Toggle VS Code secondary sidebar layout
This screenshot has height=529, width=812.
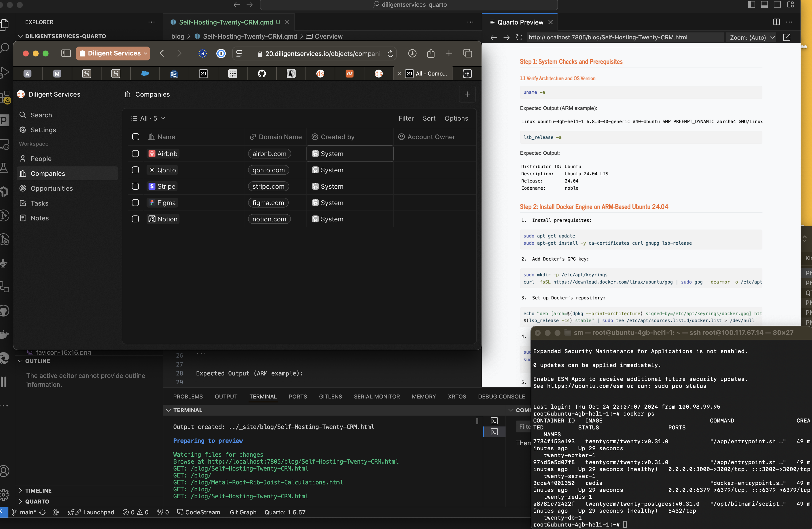[x=777, y=4]
